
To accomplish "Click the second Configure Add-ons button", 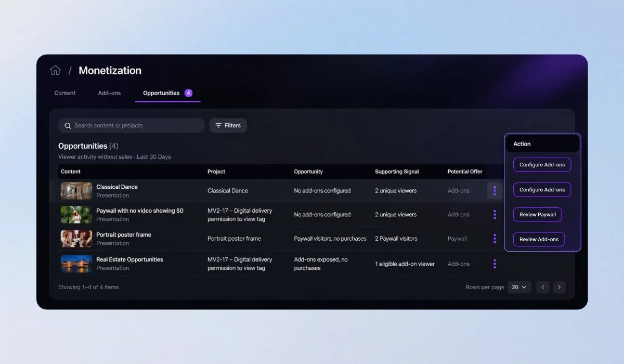I will (x=542, y=190).
